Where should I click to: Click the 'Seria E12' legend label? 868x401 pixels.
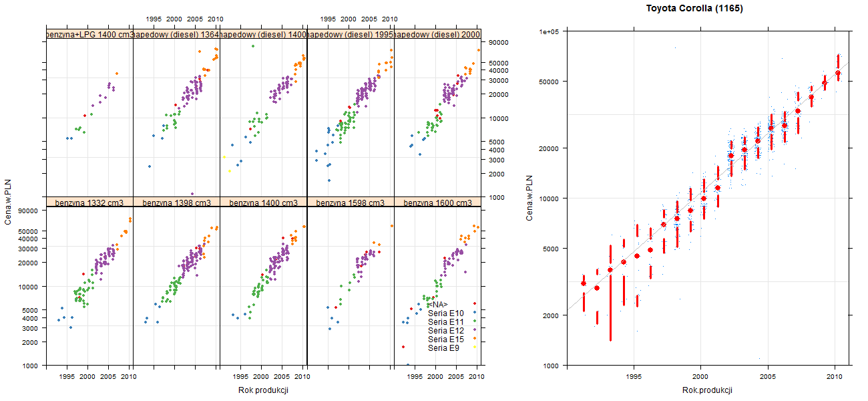coord(445,330)
